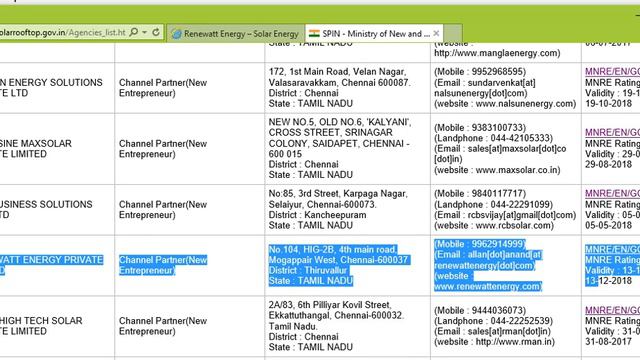Open MNRE/EN/G link in Business Solutions row

click(x=612, y=193)
